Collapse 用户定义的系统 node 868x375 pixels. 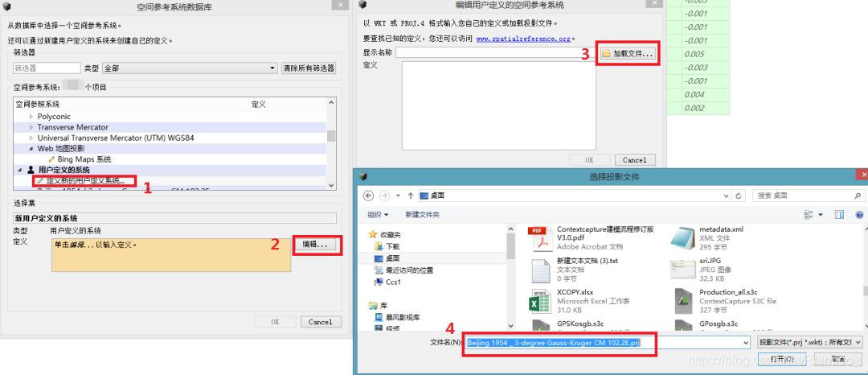click(21, 170)
